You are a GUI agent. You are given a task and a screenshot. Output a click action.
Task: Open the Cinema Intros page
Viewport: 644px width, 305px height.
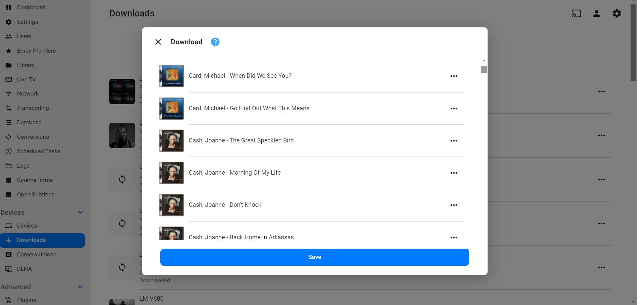[x=35, y=180]
